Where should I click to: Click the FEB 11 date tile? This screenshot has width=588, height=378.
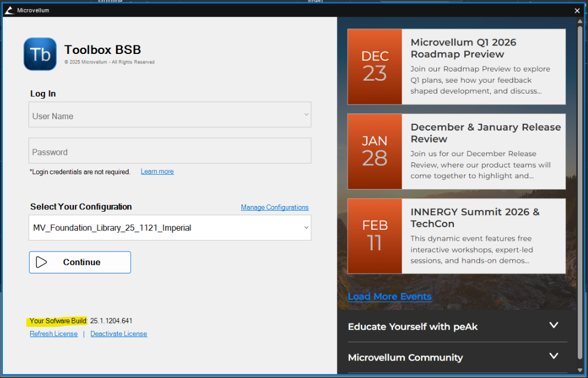pos(374,236)
